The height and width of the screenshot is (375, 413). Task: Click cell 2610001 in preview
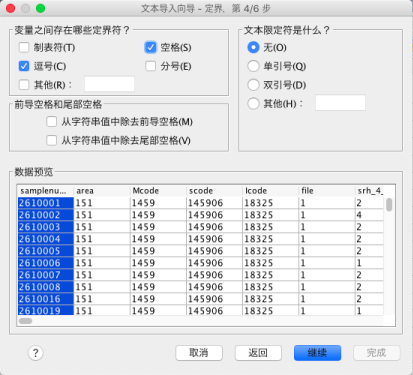46,203
